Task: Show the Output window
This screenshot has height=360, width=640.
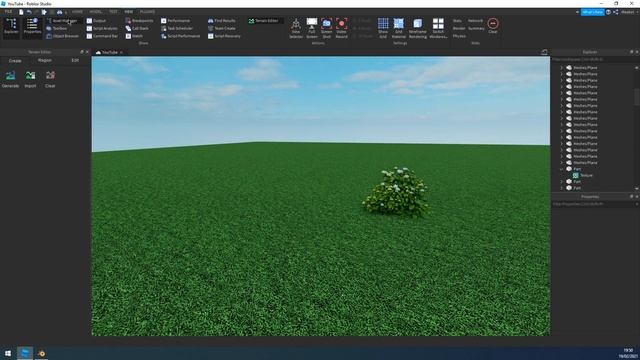Action: click(96, 21)
